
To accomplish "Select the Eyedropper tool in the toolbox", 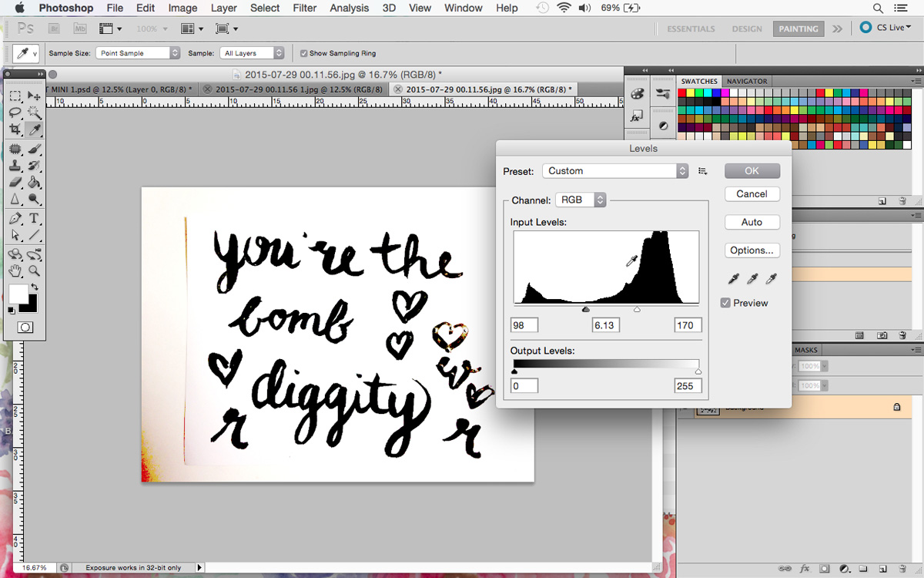I will tap(35, 129).
